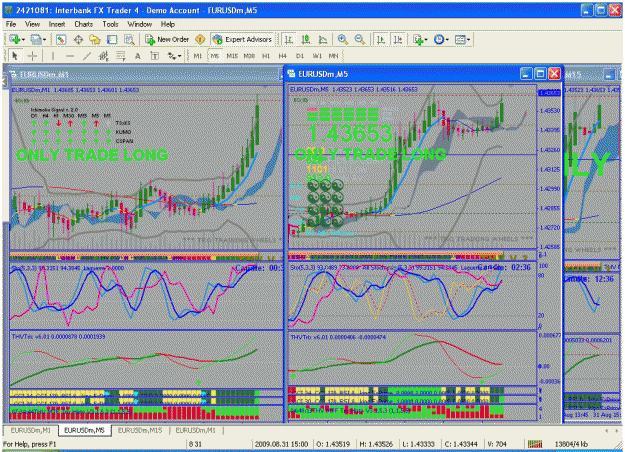Click the 'C: 1.43344' status entry
Image resolution: width=625 pixels, height=452 pixels.
point(461,444)
